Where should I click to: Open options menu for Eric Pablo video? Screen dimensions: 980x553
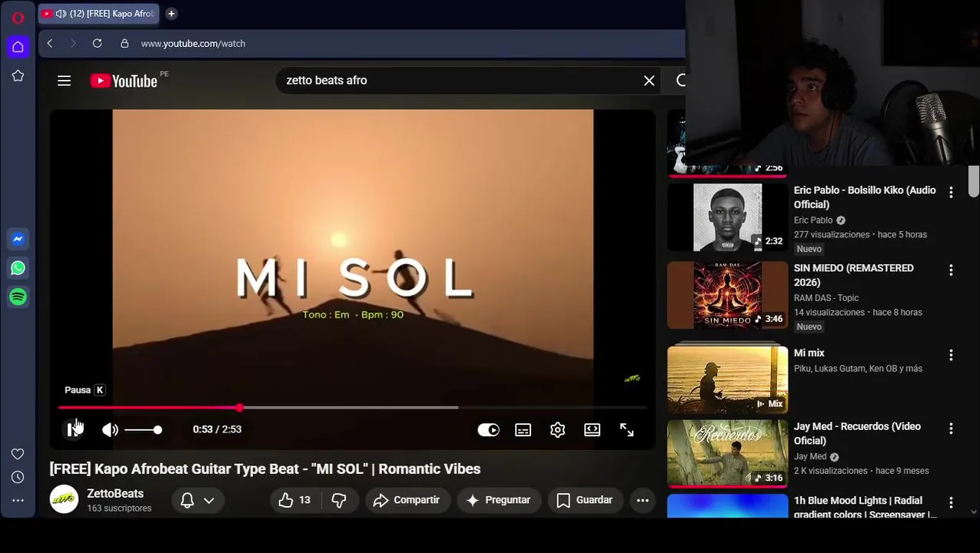pos(951,192)
